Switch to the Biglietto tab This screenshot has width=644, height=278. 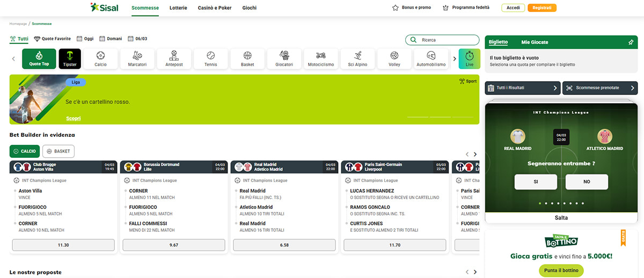click(x=498, y=42)
